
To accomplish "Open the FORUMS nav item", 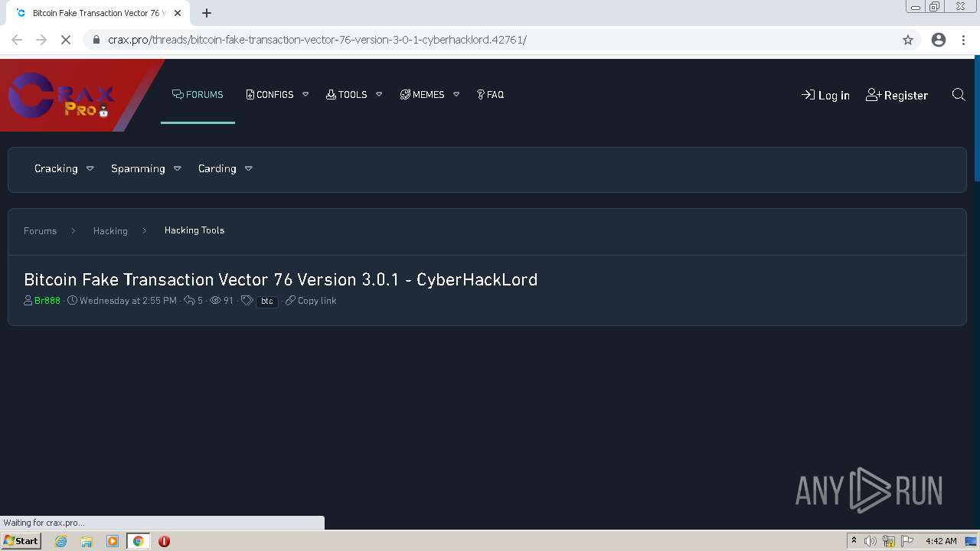I will tap(198, 95).
